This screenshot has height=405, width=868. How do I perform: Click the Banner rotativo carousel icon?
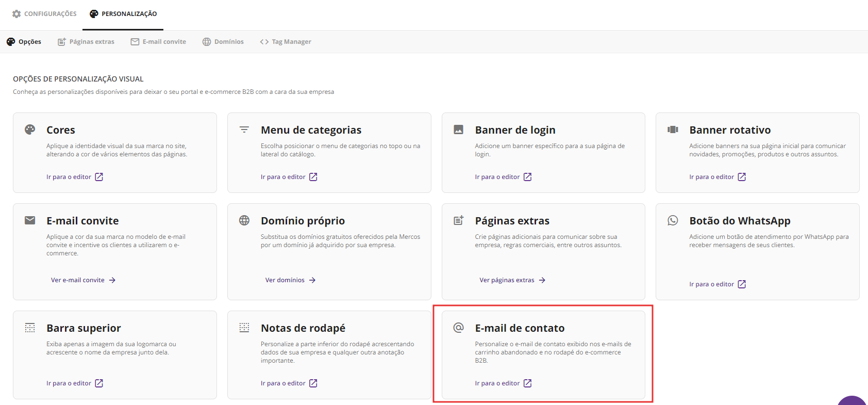tap(673, 129)
